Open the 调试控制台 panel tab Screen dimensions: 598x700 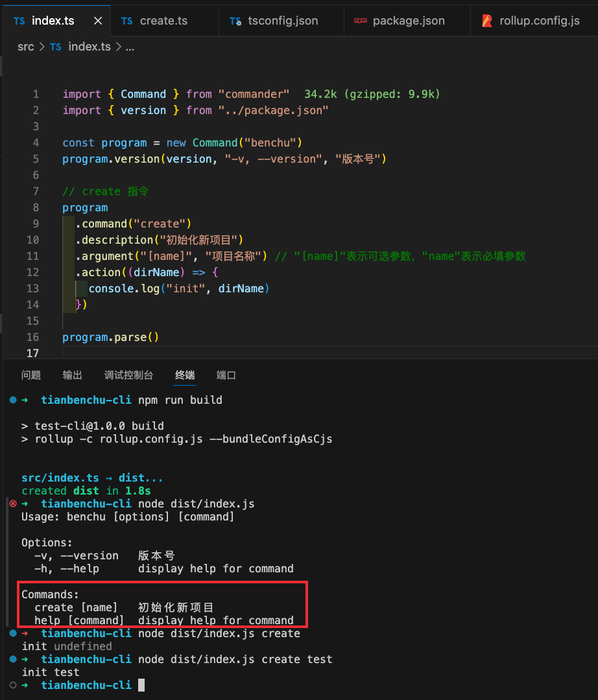click(x=128, y=375)
